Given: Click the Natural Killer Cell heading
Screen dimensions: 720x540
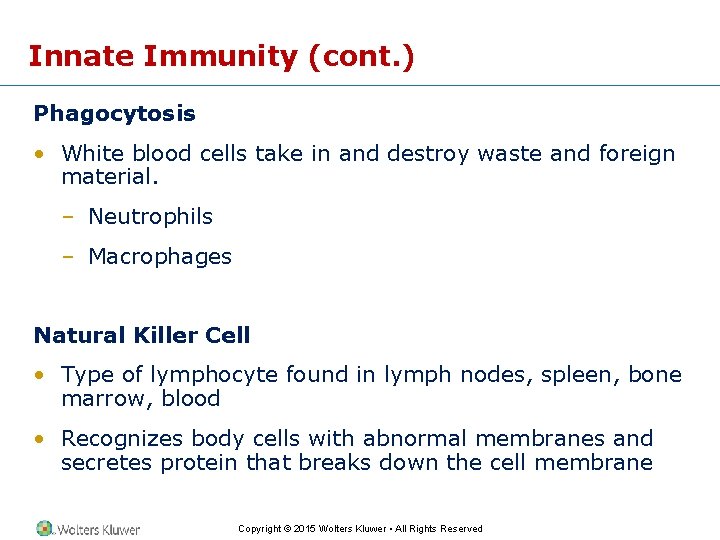Looking at the screenshot, I should (x=142, y=335).
